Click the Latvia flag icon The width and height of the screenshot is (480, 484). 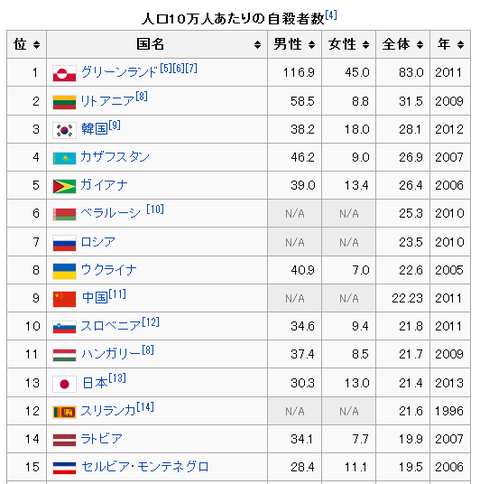pyautogui.click(x=64, y=440)
